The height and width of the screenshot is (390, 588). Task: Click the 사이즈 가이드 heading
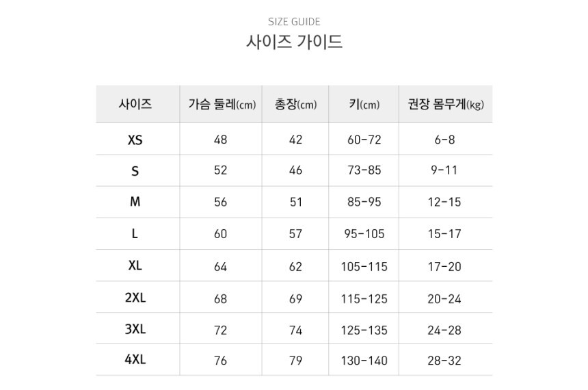(294, 42)
